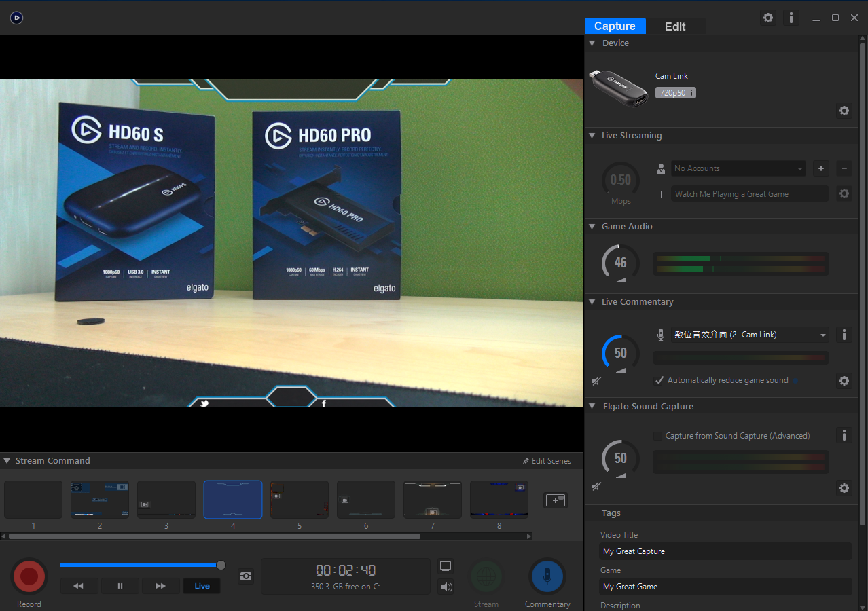This screenshot has width=868, height=611.
Task: Open the No Accounts dropdown
Action: point(738,168)
